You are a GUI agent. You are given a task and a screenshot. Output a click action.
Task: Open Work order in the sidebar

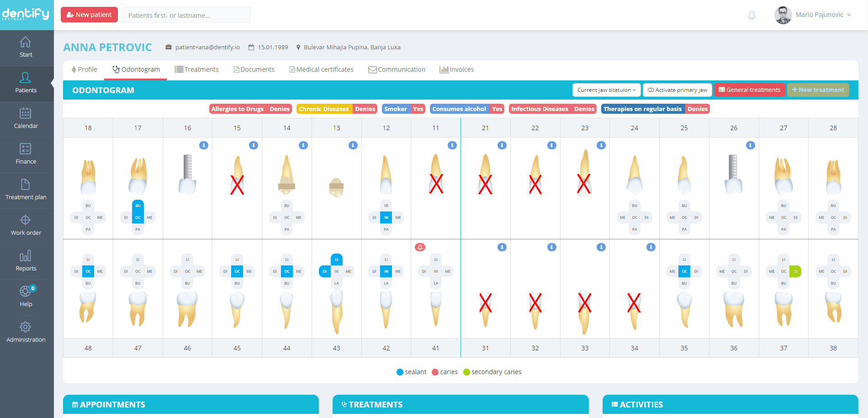26,225
